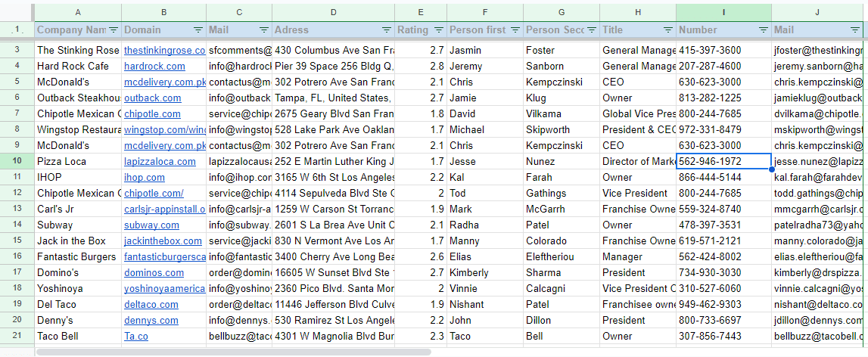Select the 'Carl's Jr' company cell
The image size is (868, 357).
click(78, 210)
